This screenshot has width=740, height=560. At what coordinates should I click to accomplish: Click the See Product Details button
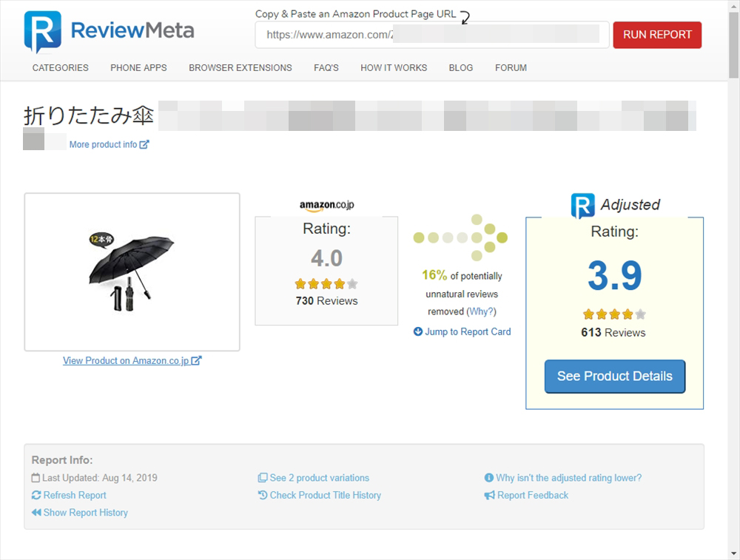pyautogui.click(x=614, y=376)
